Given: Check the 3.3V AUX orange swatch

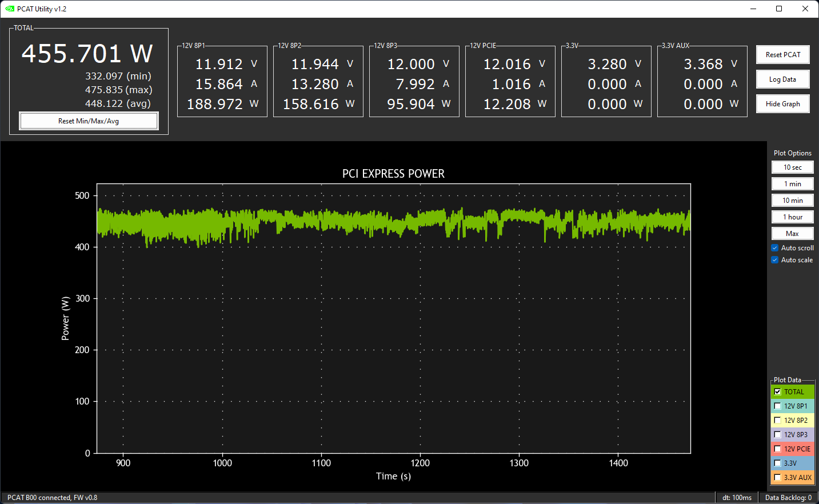Looking at the screenshot, I should pos(777,478).
